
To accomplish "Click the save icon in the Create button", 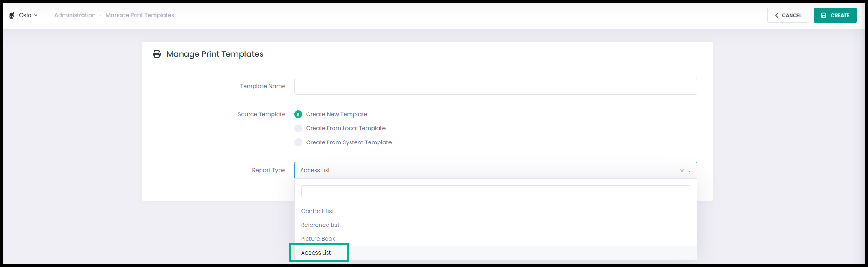I will [824, 15].
